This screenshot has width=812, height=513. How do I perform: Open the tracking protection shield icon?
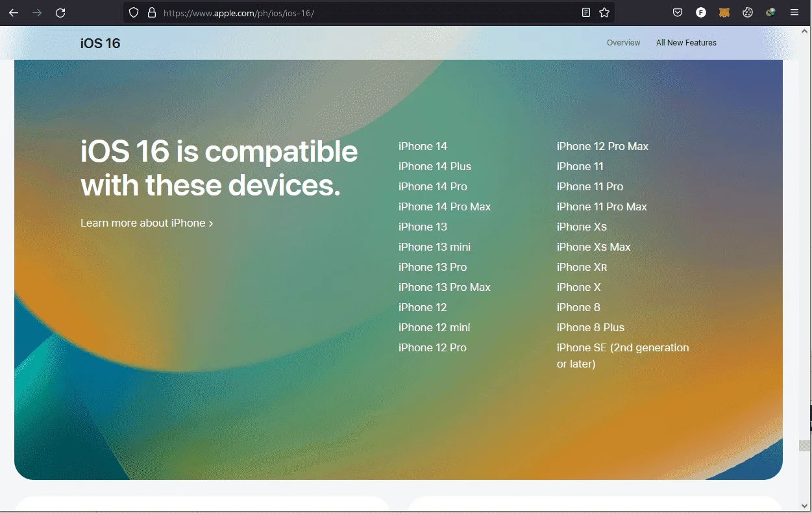coord(134,12)
